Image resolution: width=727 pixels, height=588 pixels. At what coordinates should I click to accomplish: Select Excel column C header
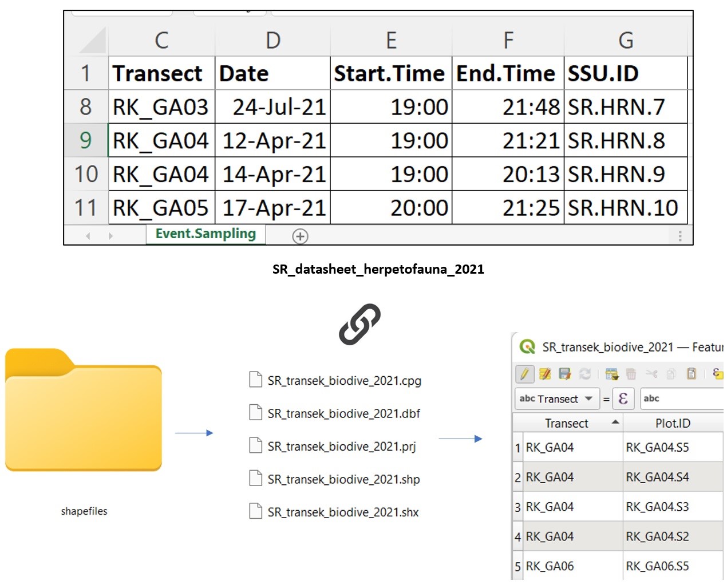[161, 41]
